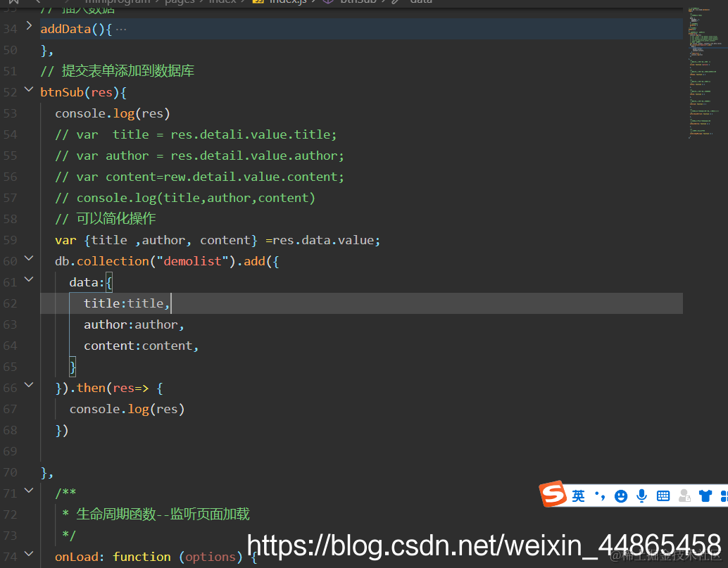Collapse the db.collection add block on line 60

(29, 258)
